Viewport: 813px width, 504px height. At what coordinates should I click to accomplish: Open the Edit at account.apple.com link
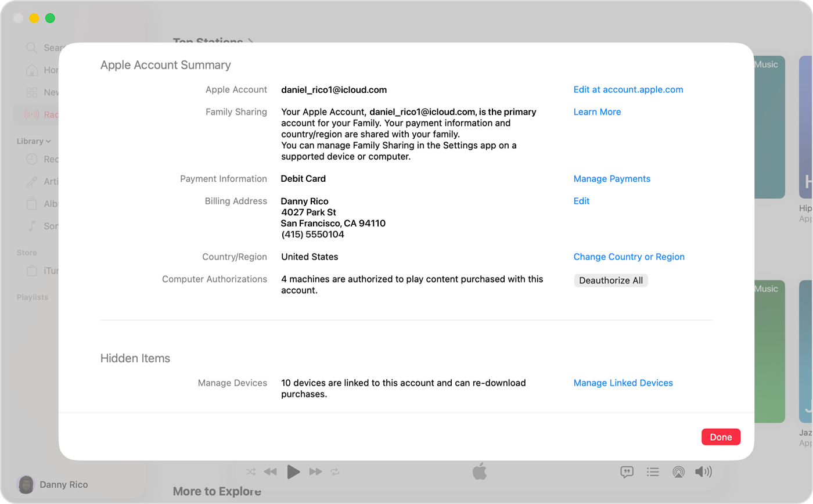[628, 89]
